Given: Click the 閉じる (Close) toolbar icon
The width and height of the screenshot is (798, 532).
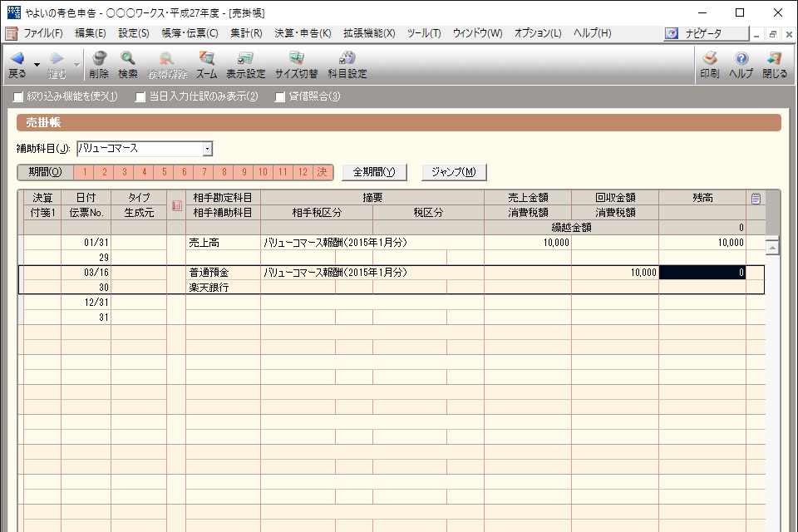Looking at the screenshot, I should (775, 65).
